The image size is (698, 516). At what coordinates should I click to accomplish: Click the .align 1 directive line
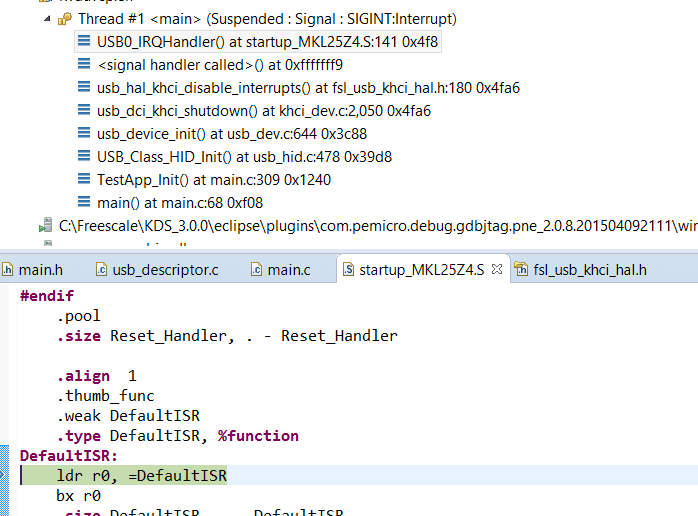tap(96, 376)
